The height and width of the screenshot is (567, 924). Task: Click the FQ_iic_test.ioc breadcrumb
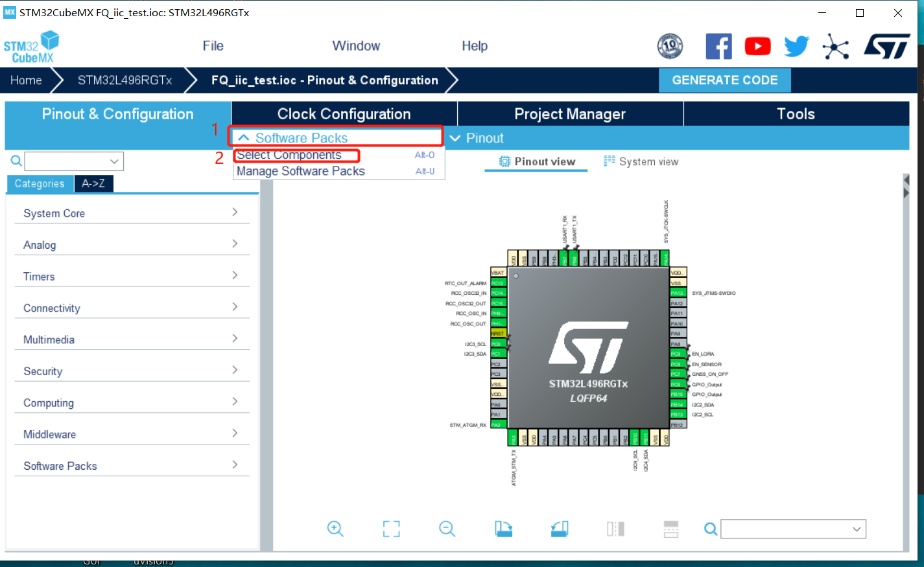click(x=325, y=80)
